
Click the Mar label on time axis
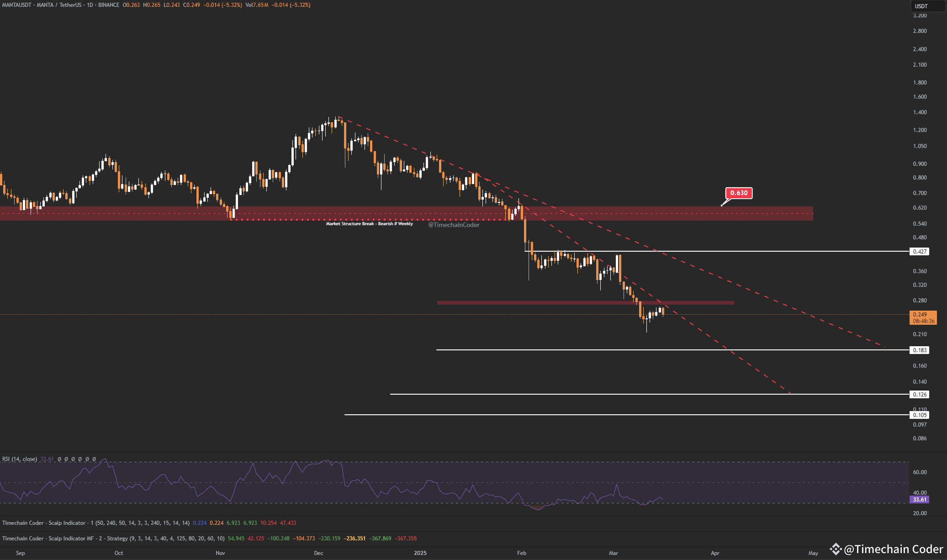point(614,553)
